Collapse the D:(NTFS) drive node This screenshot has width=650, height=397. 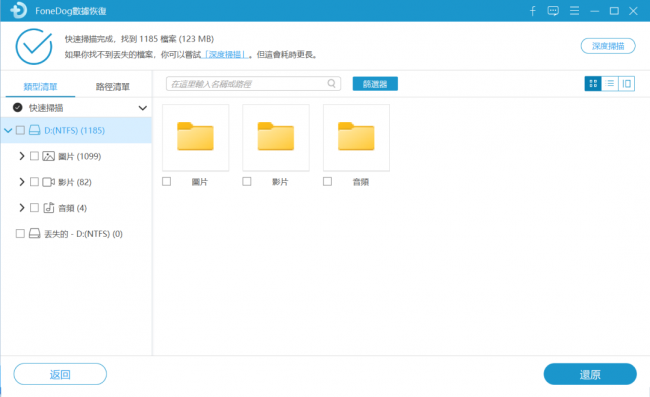pos(8,131)
